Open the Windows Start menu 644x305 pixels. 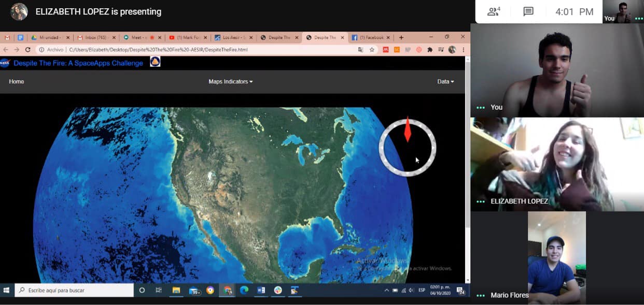tap(7, 291)
